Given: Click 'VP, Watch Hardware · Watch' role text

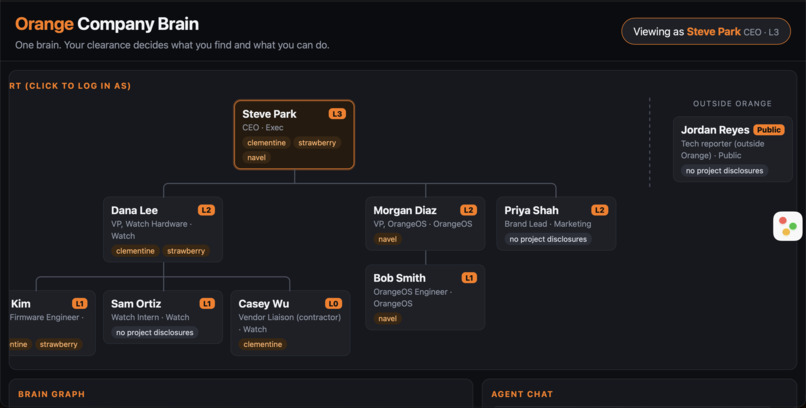Looking at the screenshot, I should click(x=152, y=230).
